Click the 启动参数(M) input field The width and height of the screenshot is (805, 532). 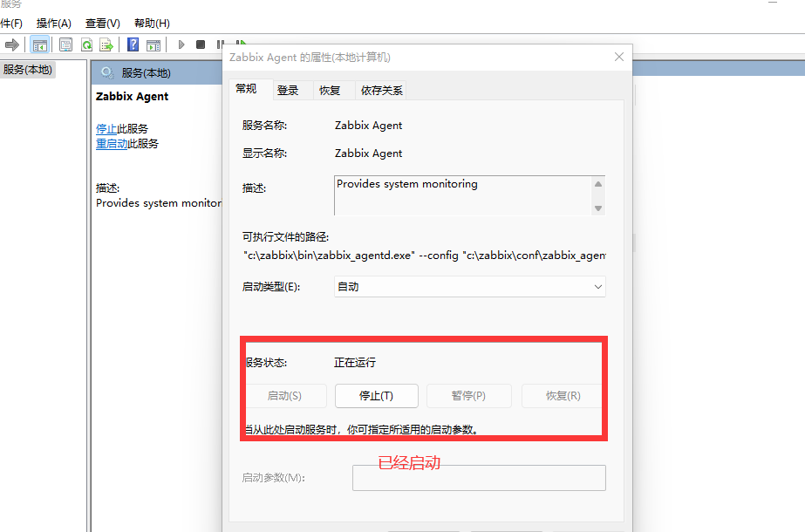click(479, 478)
